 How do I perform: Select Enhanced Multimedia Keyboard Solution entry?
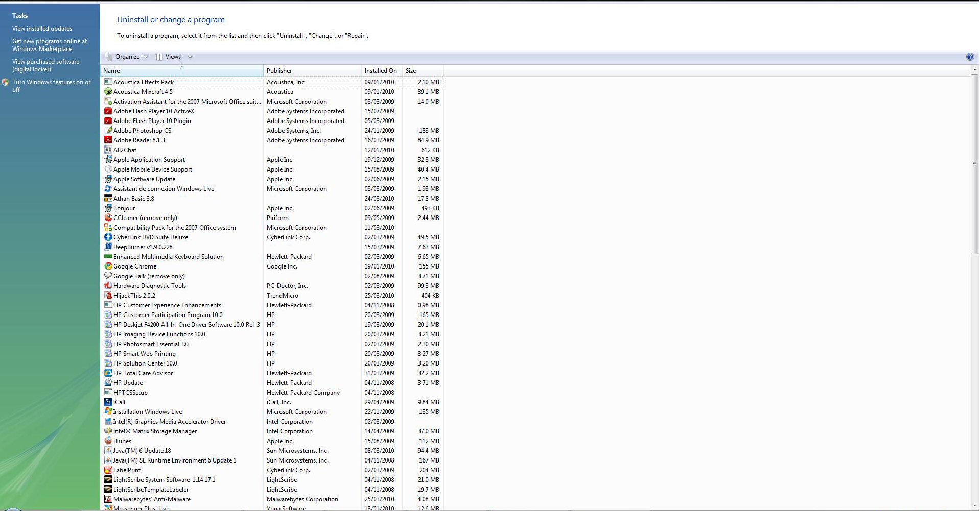click(273, 257)
